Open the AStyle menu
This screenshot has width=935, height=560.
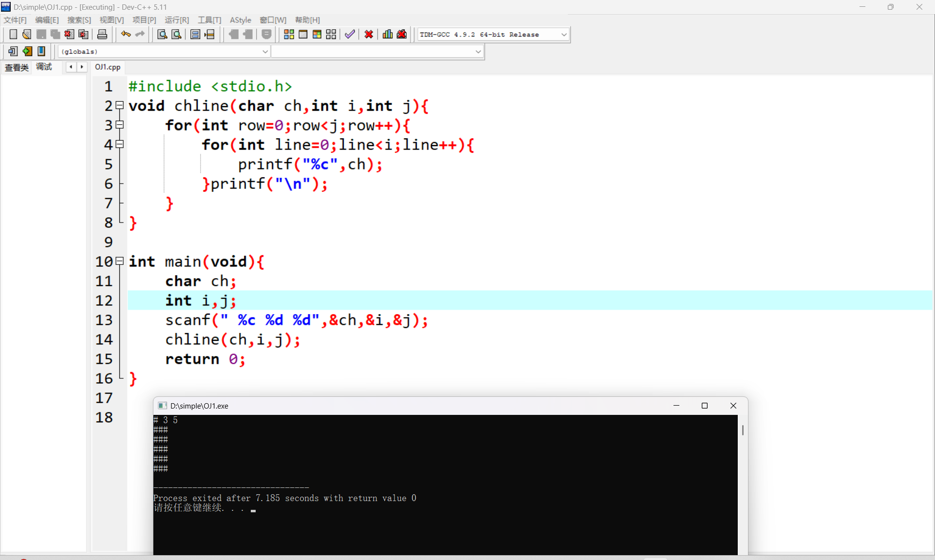point(240,20)
